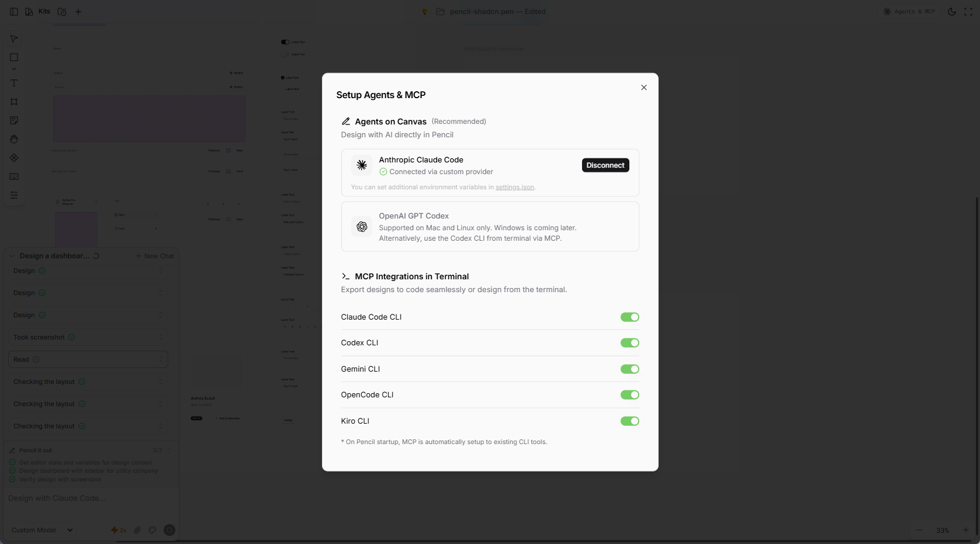Disable the Gemini CLI switch
Screen dimensions: 980x544
point(629,369)
